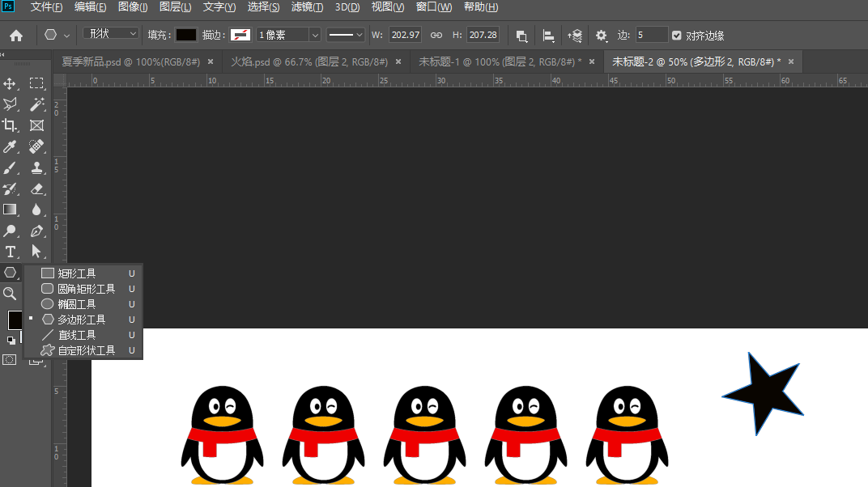Click the 边 sides input field
The width and height of the screenshot is (868, 487).
651,35
